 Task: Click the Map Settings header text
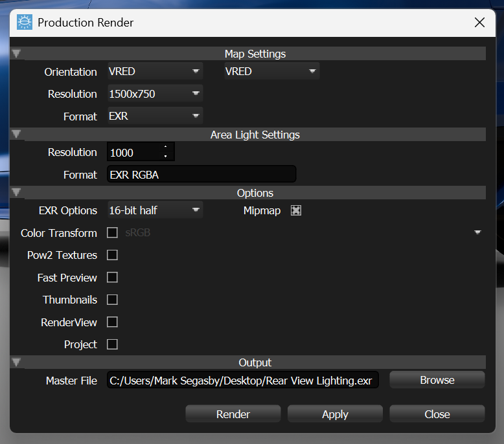pyautogui.click(x=255, y=54)
